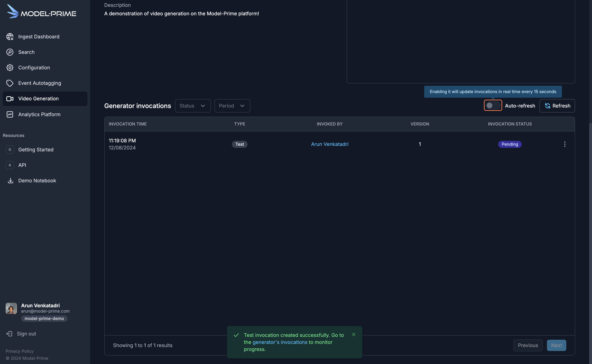The width and height of the screenshot is (592, 364).
Task: Select Video Generation in sidebar
Action: [x=45, y=99]
